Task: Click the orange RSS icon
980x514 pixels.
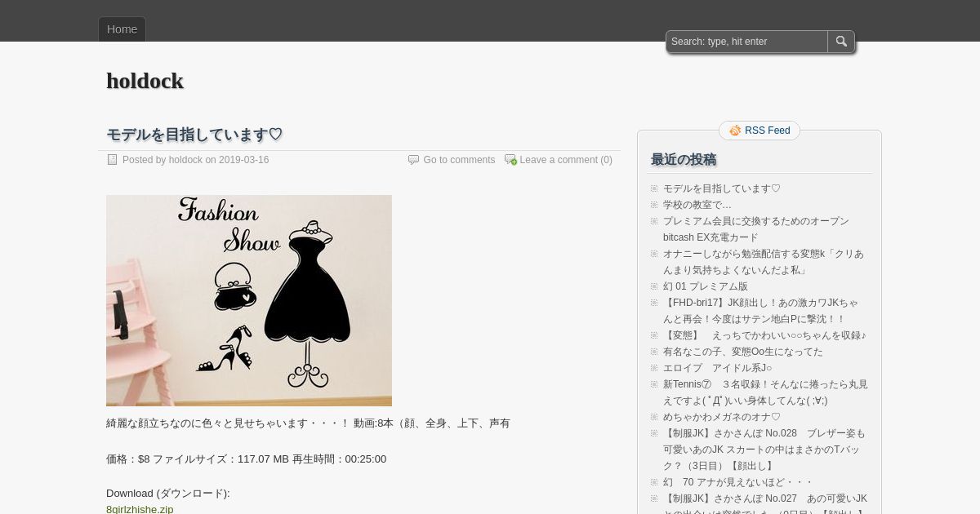Action: [x=735, y=131]
